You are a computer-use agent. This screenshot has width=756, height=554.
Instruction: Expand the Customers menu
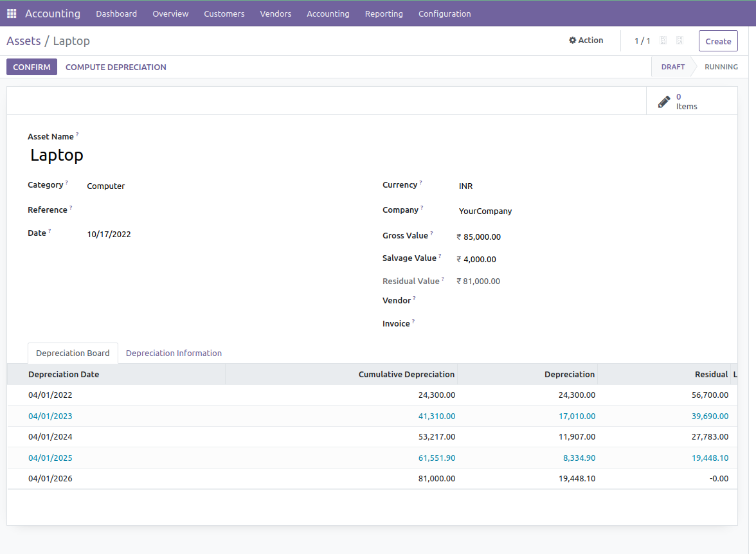pos(224,13)
